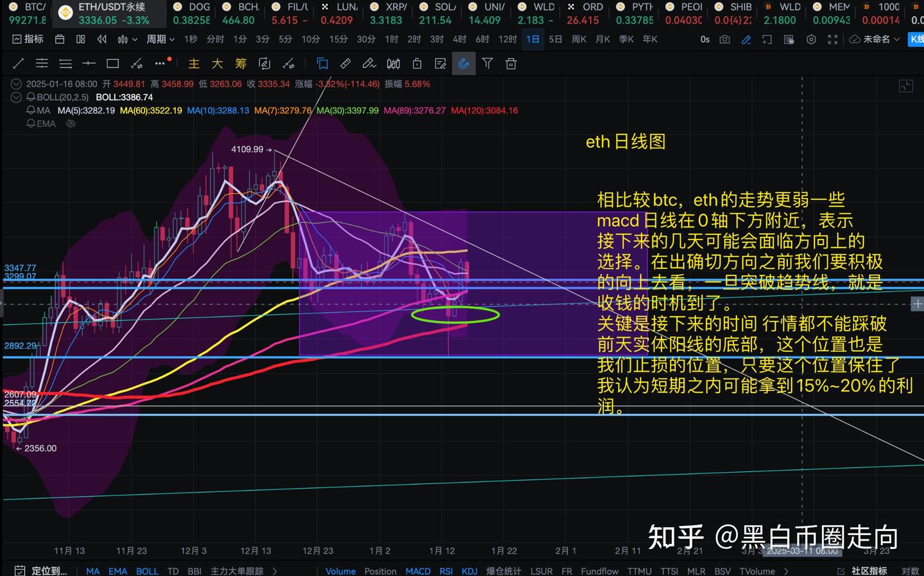
Task: Open the more drawing tools menu
Action: click(x=160, y=64)
